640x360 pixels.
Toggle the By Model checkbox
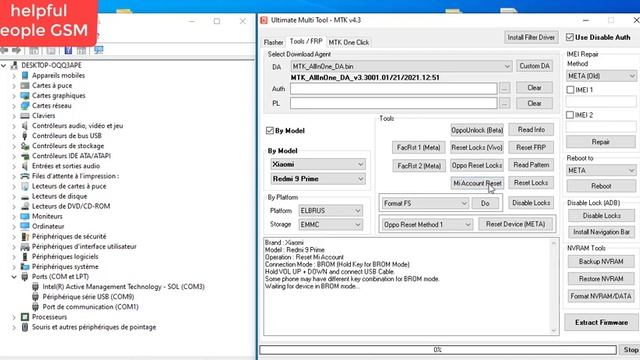(x=269, y=131)
